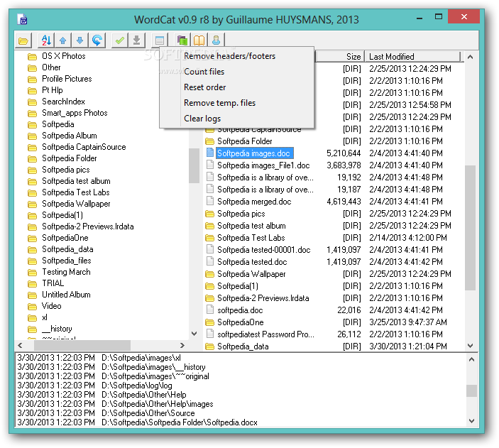Select Softpedia Wallpaper in file list
This screenshot has width=499, height=448.
[x=251, y=274]
